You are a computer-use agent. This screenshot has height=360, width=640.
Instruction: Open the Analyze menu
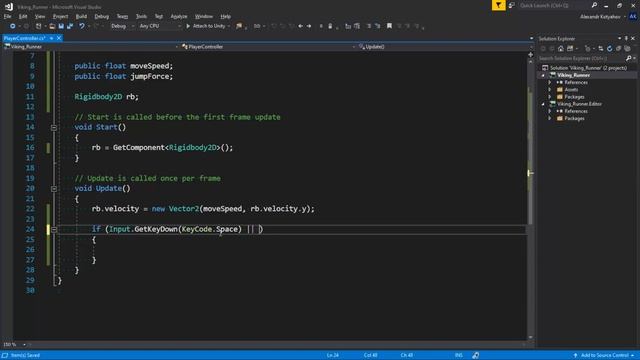(179, 16)
